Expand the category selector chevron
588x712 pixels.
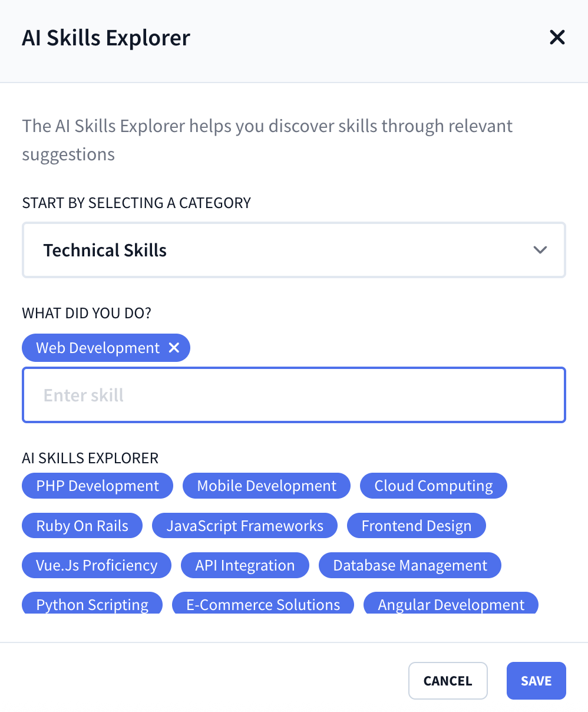[540, 250]
